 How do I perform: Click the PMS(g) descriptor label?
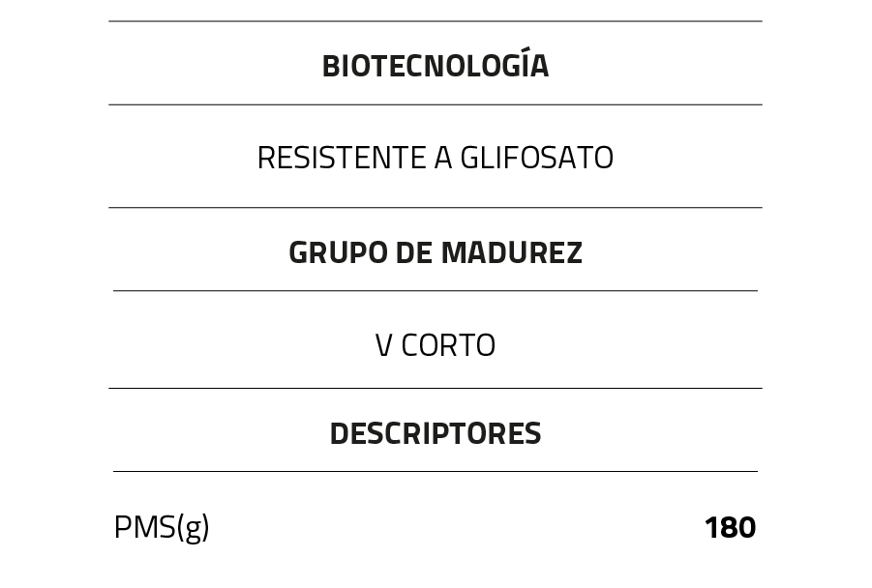pyautogui.click(x=162, y=528)
